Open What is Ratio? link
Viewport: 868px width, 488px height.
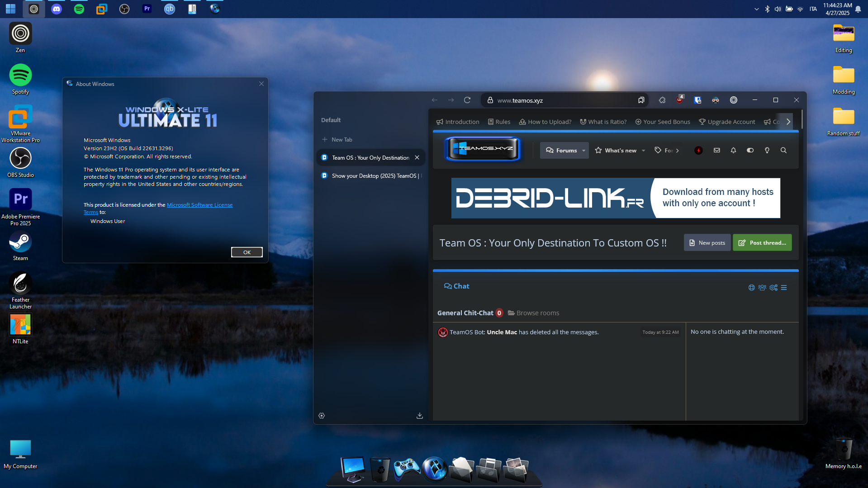pos(603,122)
